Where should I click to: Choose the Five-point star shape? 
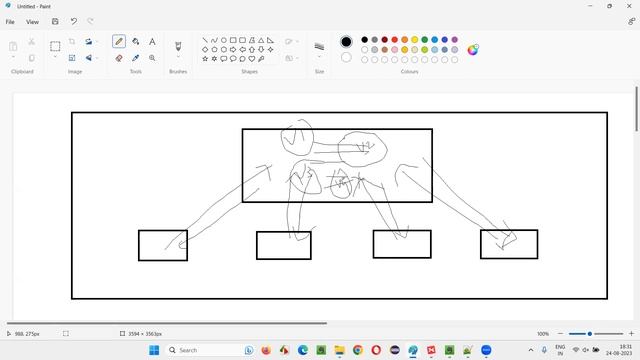pyautogui.click(x=205, y=59)
